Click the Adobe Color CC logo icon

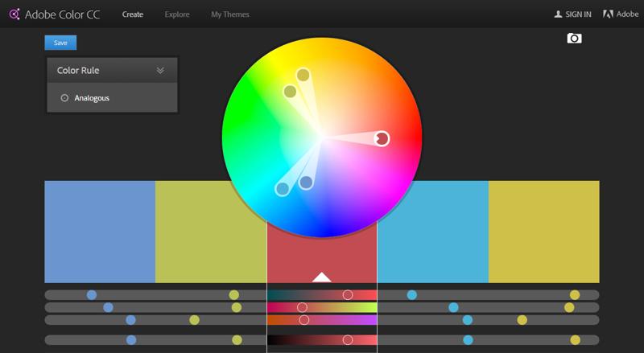[x=14, y=14]
